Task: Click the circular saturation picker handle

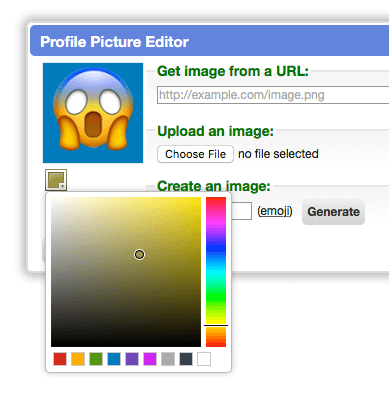Action: 139,255
